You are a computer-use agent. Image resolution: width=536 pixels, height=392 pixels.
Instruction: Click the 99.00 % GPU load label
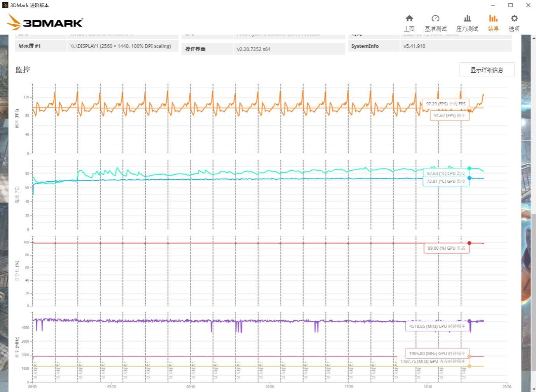(x=446, y=248)
